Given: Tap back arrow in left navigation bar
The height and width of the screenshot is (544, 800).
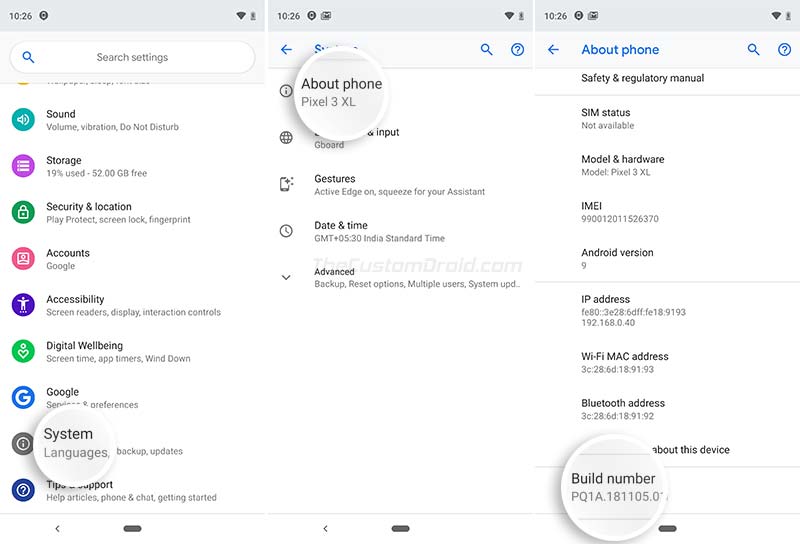Looking at the screenshot, I should [57, 529].
